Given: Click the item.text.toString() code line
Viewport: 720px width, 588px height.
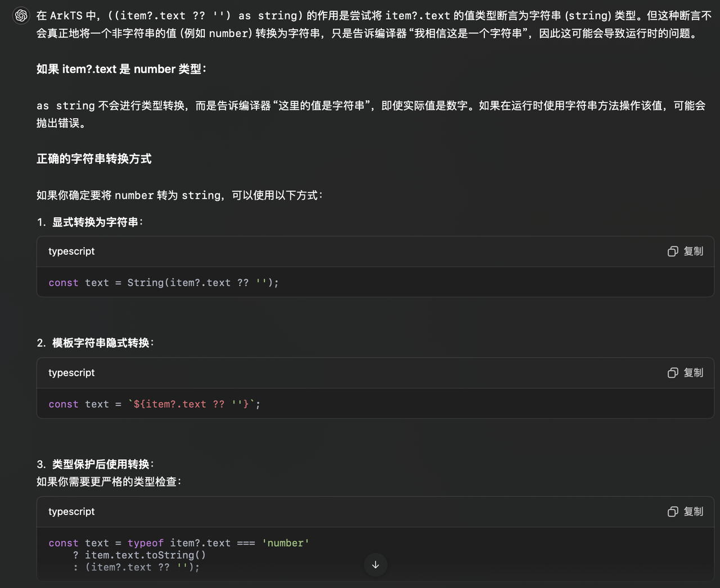Looking at the screenshot, I should [145, 555].
